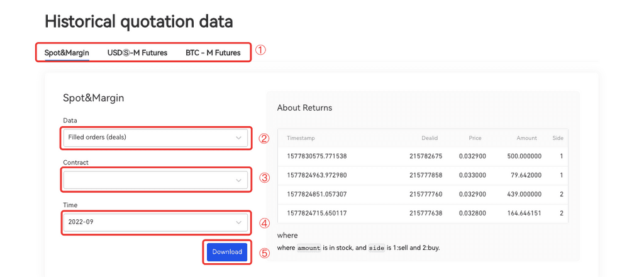
Task: Open the USDⓈ-M Futures tab
Action: click(137, 53)
